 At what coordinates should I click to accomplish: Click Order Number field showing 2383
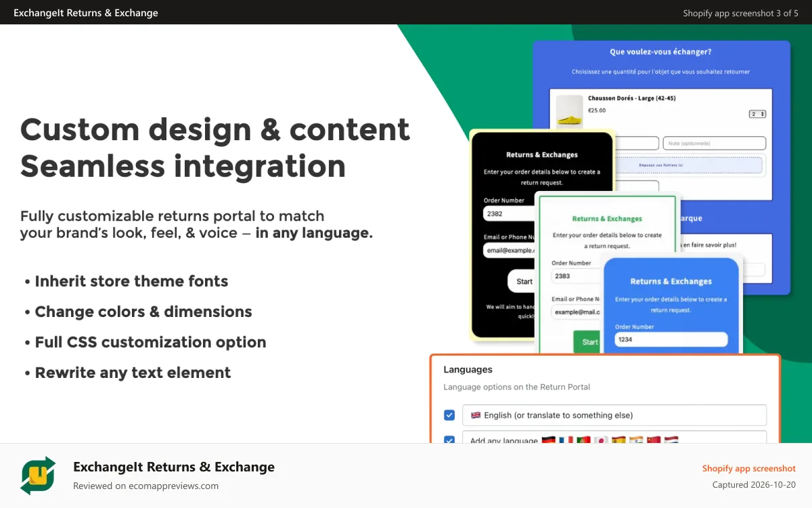point(577,276)
